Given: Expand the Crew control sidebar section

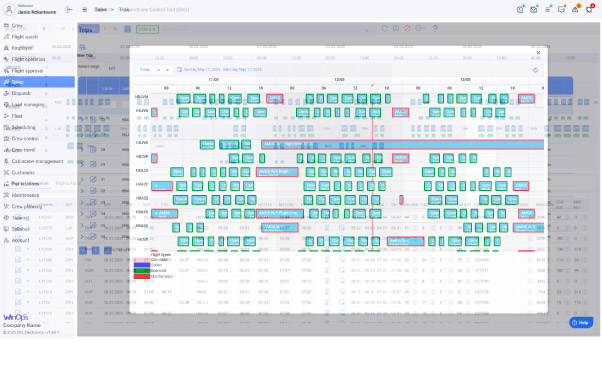Looking at the screenshot, I should coord(26,139).
